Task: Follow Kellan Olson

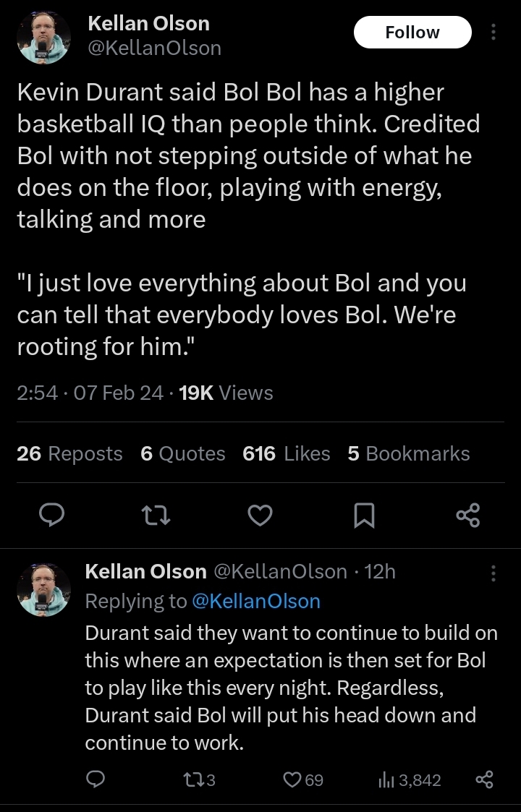Action: point(412,33)
